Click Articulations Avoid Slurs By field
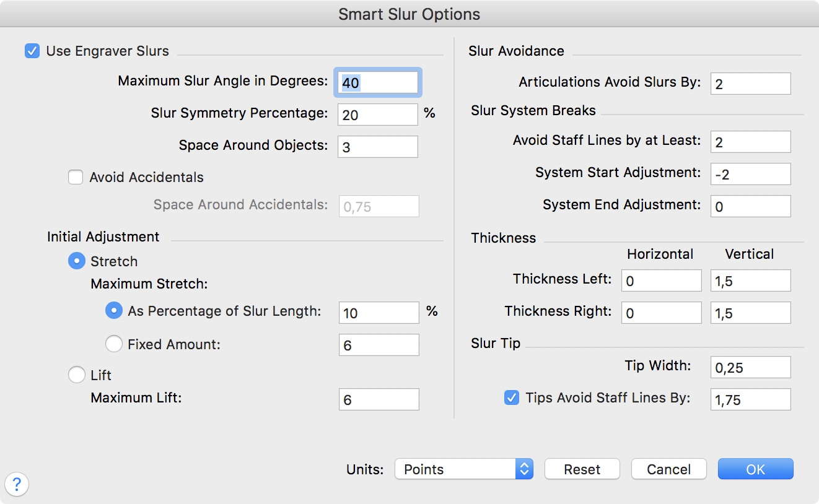This screenshot has height=504, width=819. pyautogui.click(x=750, y=84)
